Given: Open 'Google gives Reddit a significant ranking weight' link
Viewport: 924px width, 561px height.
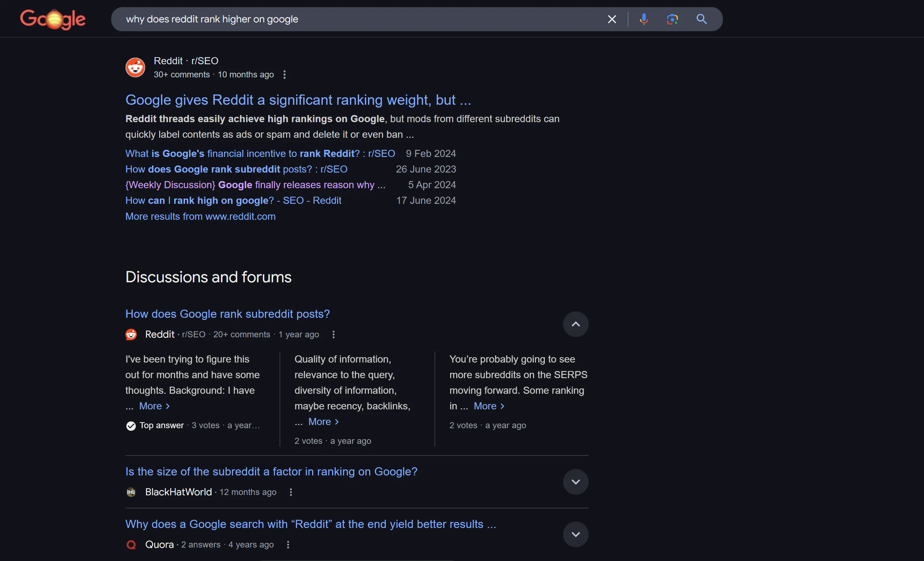Looking at the screenshot, I should [298, 100].
